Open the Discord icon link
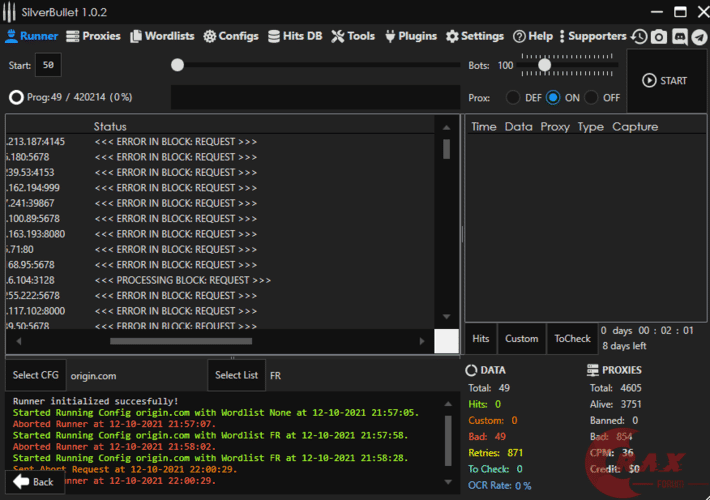This screenshot has width=710, height=500. 679,36
